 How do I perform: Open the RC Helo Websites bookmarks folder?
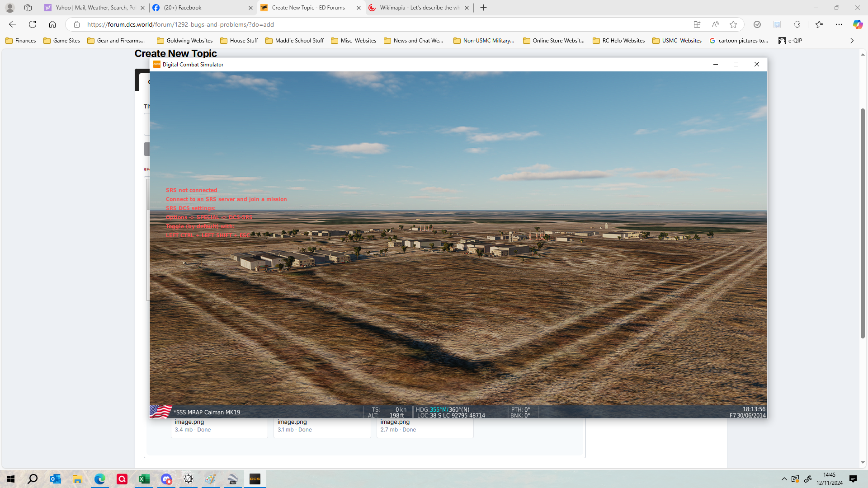(619, 41)
